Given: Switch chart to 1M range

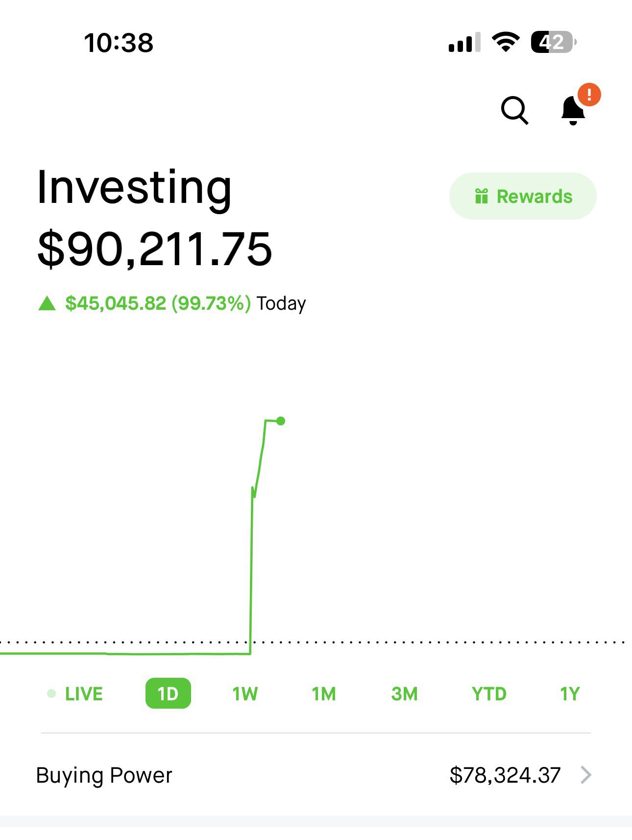Looking at the screenshot, I should click(324, 694).
